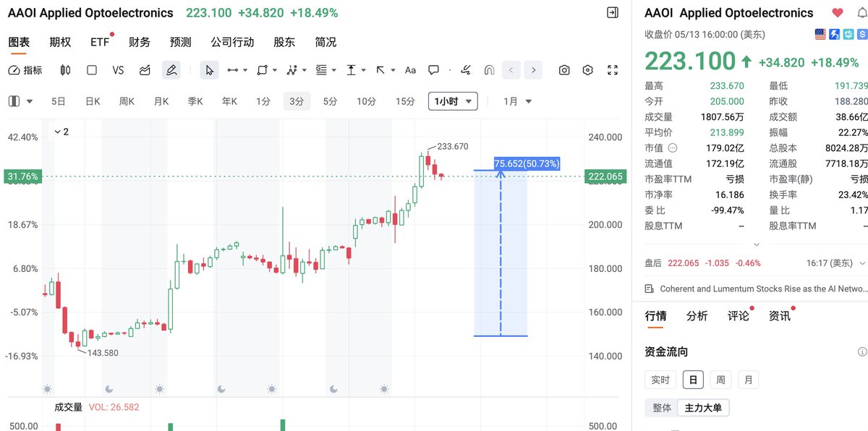
Task: Switch to the ETF tab
Action: 100,42
